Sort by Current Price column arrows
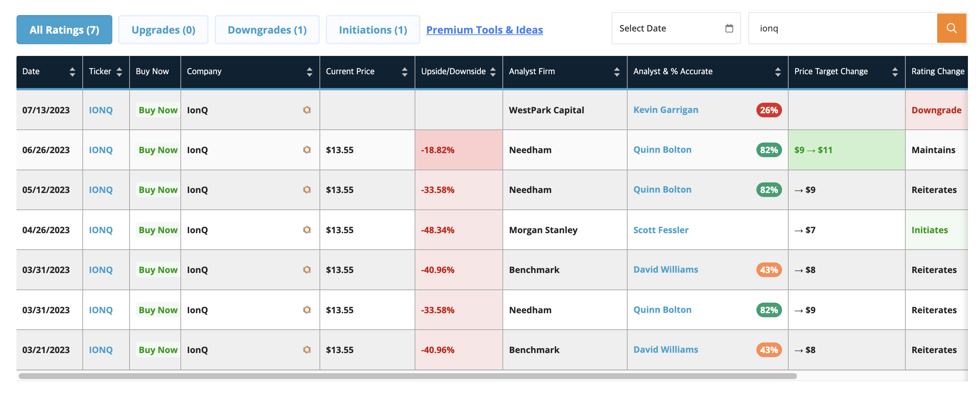 (404, 71)
